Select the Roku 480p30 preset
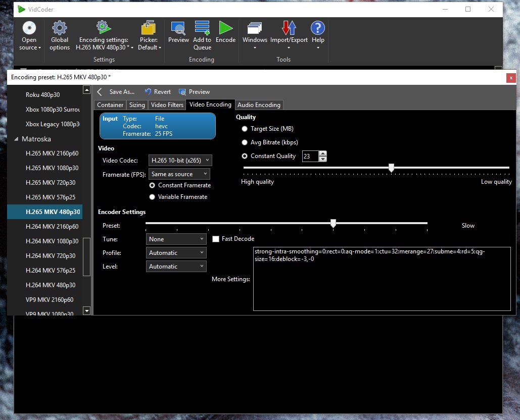The height and width of the screenshot is (420, 520). pos(43,95)
